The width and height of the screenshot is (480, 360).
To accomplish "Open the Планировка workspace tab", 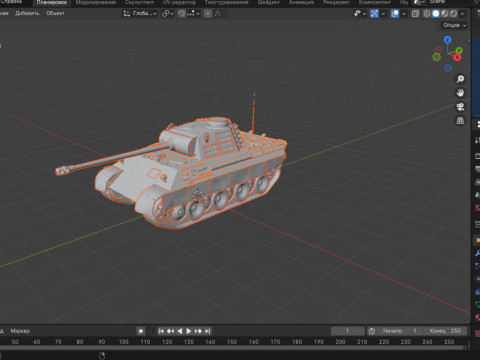I will click(51, 2).
